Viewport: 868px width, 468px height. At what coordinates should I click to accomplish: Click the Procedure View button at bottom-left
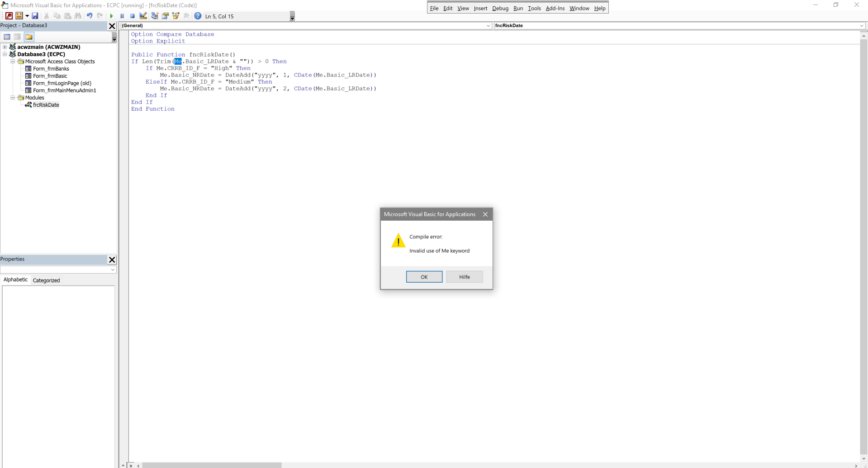coord(123,465)
